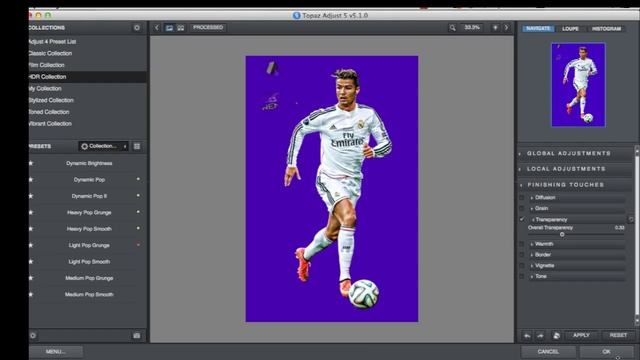This screenshot has width=640, height=360.
Task: Click the star next to Light Pop Smooth
Action: 31,262
